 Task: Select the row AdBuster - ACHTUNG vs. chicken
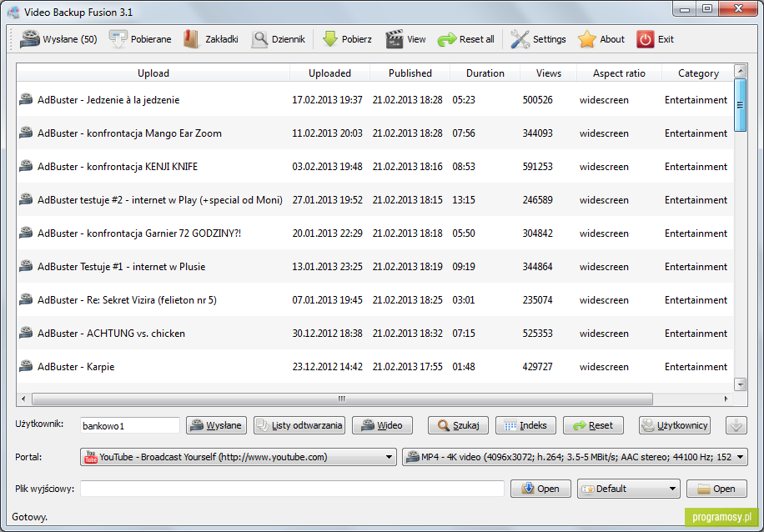(375, 333)
